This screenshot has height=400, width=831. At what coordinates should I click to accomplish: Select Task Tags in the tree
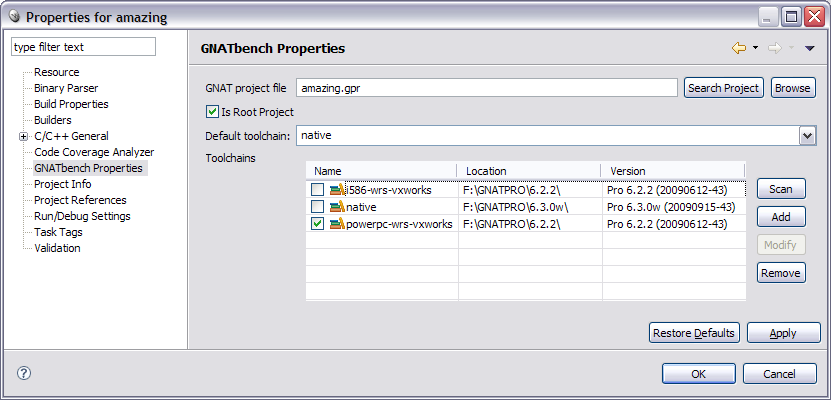(x=58, y=232)
